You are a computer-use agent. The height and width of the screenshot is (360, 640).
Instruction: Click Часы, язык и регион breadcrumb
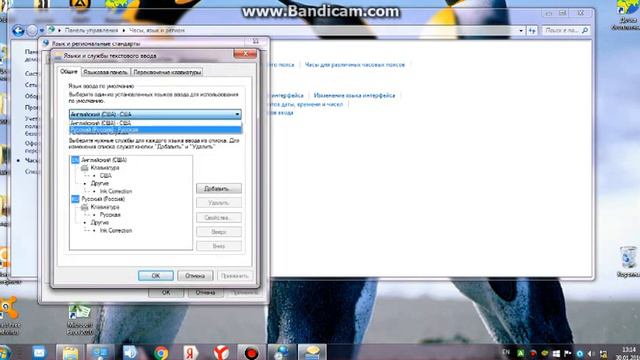tap(157, 30)
